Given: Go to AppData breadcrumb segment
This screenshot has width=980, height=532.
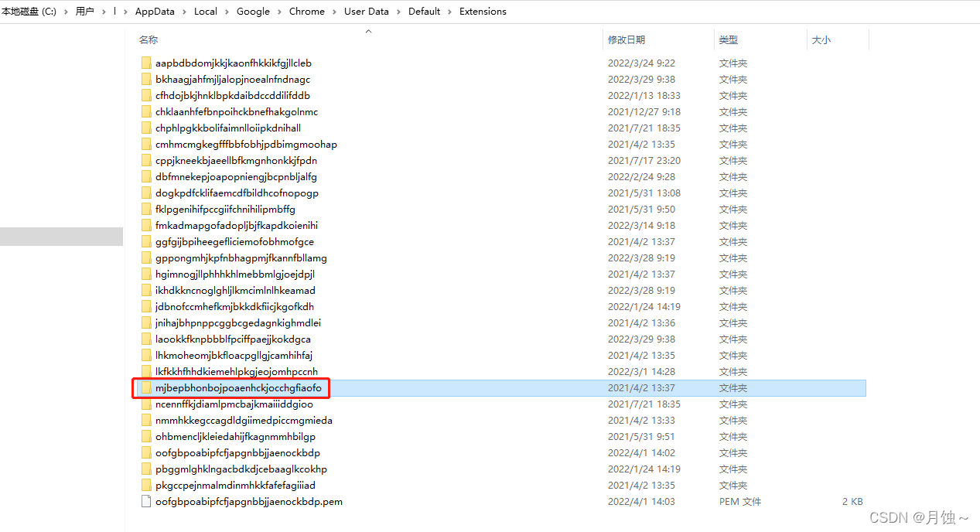Looking at the screenshot, I should [x=155, y=12].
